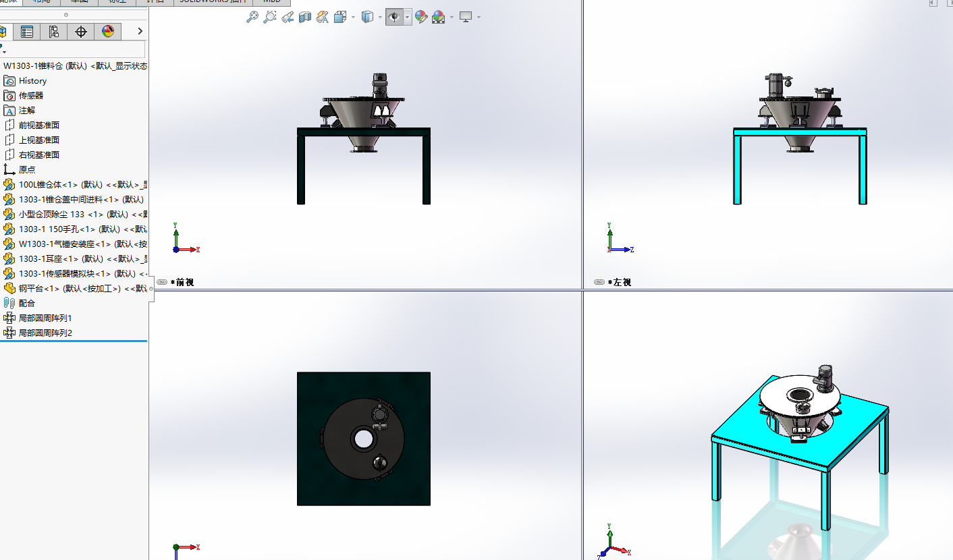The width and height of the screenshot is (953, 560).
Task: Select the 100L锥仓体<1> component
Action: 76,185
